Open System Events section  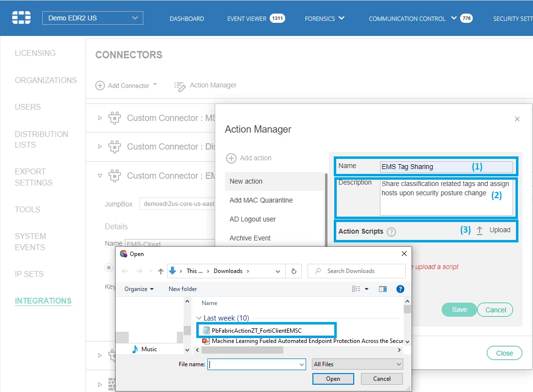click(30, 242)
